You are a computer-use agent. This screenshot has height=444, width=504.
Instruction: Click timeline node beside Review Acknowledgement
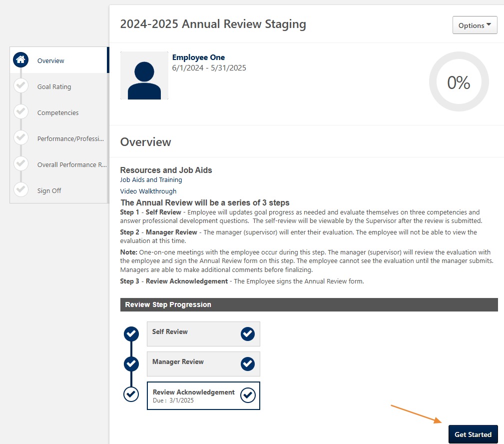tap(131, 394)
